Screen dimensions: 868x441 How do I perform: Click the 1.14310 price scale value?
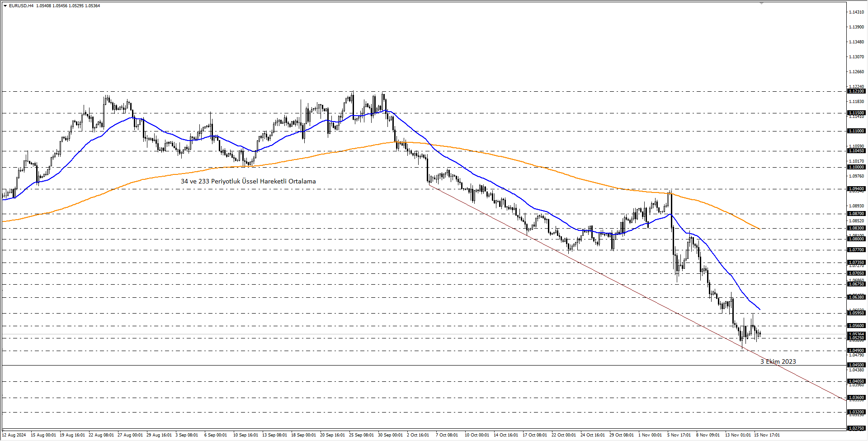(856, 12)
